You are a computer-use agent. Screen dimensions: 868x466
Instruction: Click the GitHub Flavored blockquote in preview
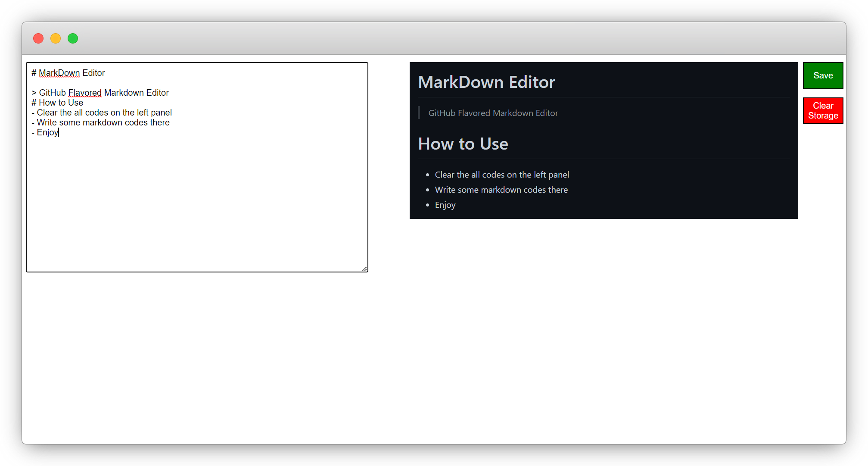pyautogui.click(x=493, y=113)
